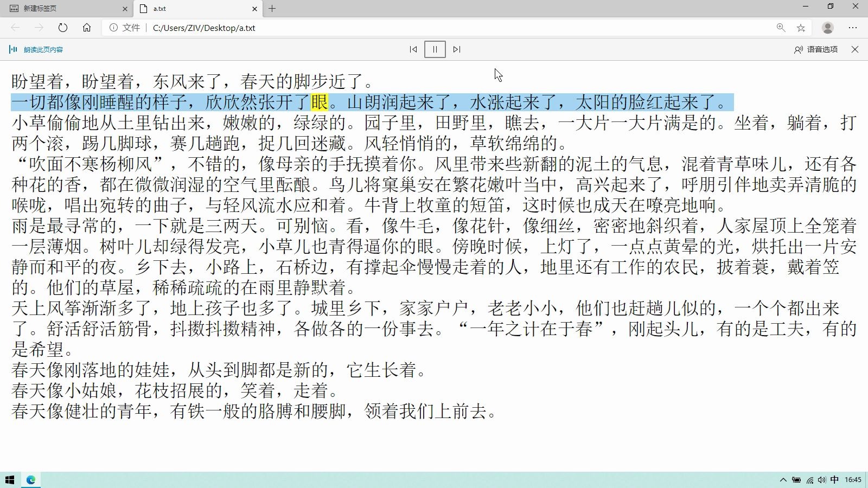Skip to next paragraph in read aloud
The width and height of the screenshot is (868, 488).
[457, 49]
